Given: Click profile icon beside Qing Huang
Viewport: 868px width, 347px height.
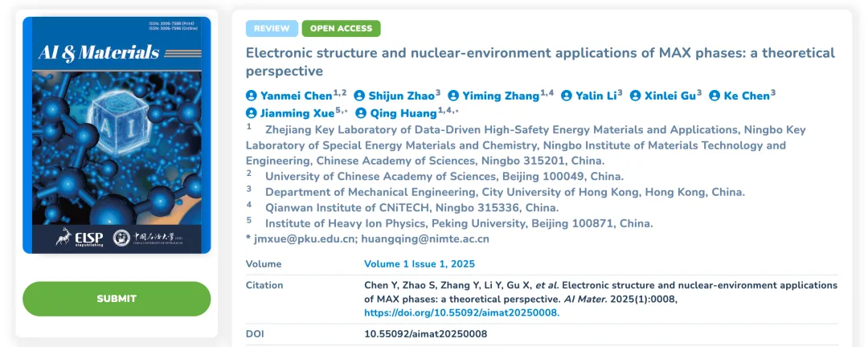Looking at the screenshot, I should point(361,113).
